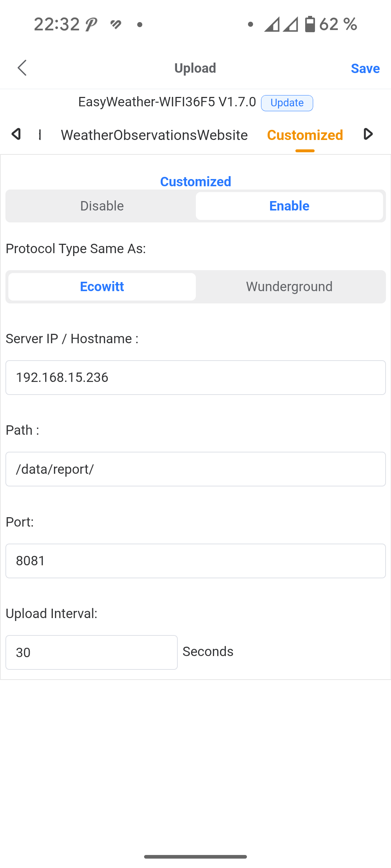This screenshot has width=391, height=868.
Task: Tap the battery icon in status bar
Action: 310,24
